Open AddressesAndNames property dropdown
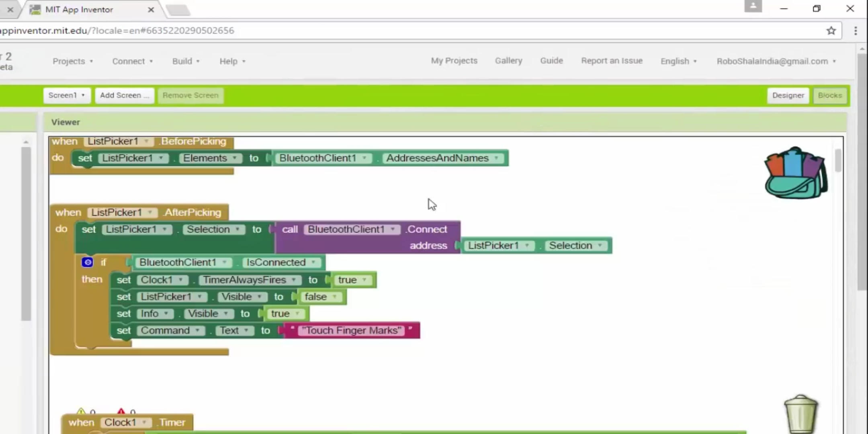 point(442,158)
